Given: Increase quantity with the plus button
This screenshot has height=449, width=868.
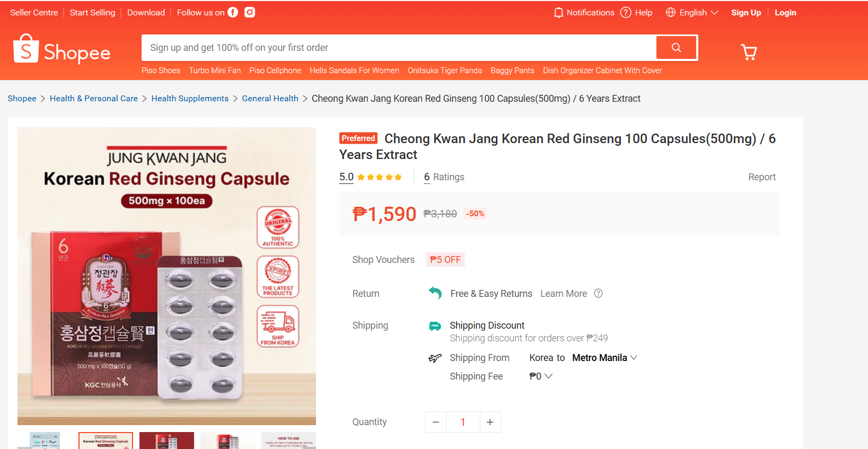Looking at the screenshot, I should click(490, 422).
